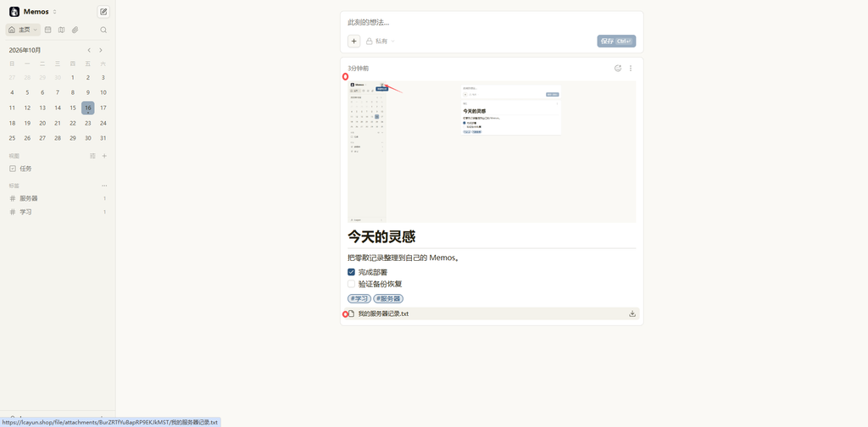Click the lock icon beside 私有

(x=369, y=41)
